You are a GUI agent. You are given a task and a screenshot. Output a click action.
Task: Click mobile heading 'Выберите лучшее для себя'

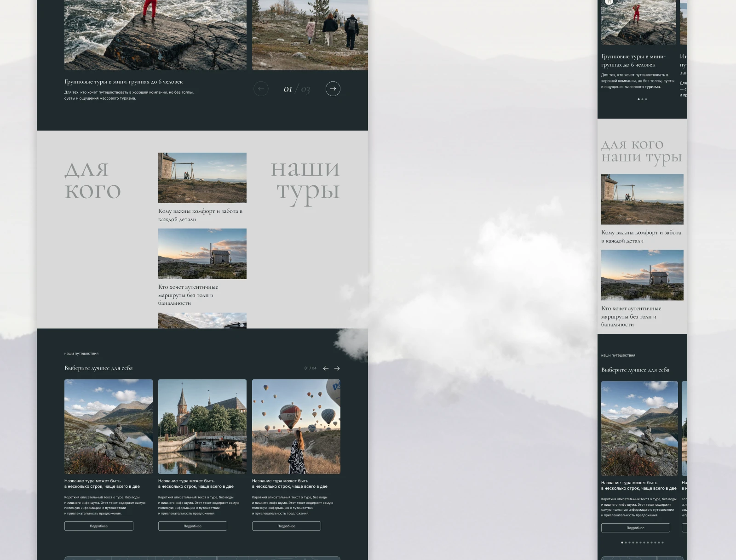point(635,370)
